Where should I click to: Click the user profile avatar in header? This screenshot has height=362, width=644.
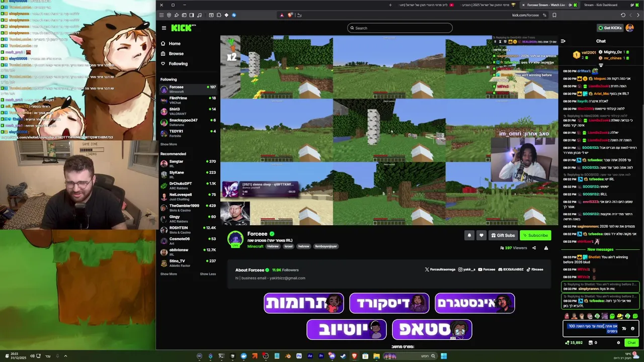coord(630,28)
